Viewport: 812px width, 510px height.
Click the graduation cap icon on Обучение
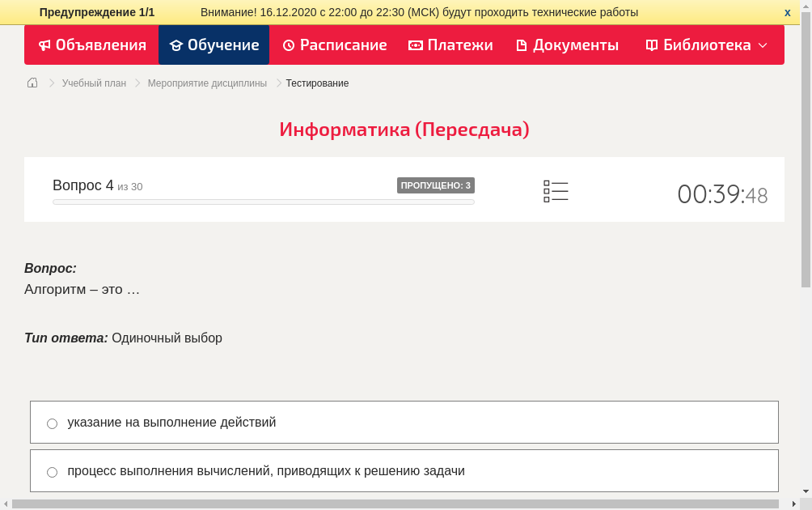176,45
